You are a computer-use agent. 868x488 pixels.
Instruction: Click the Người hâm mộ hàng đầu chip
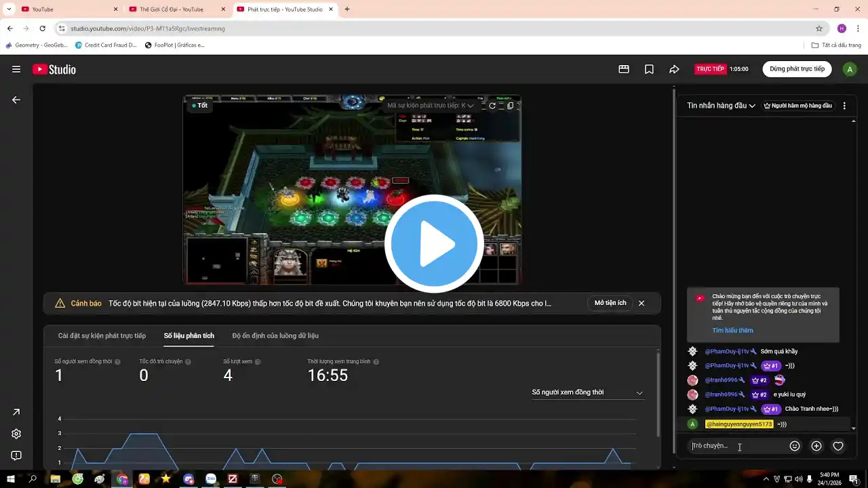797,106
